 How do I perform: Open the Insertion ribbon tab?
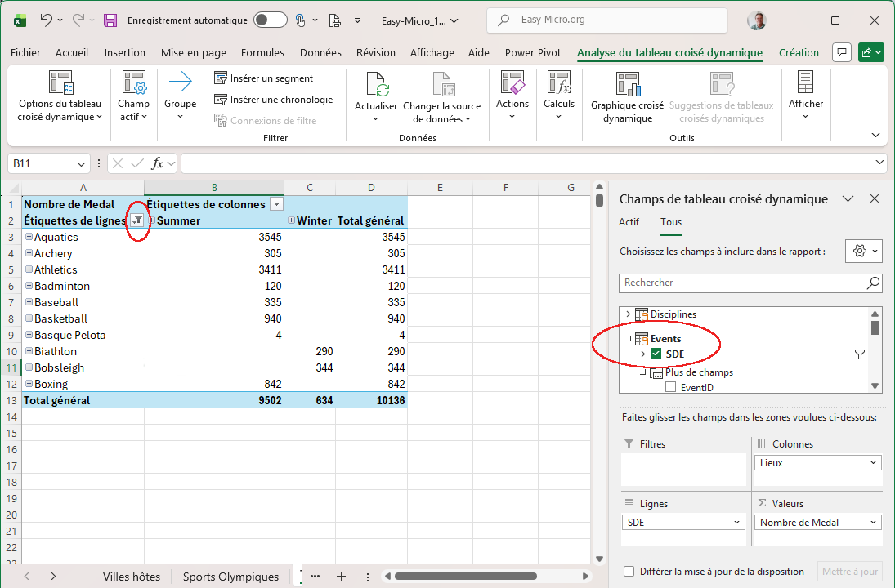pyautogui.click(x=124, y=53)
